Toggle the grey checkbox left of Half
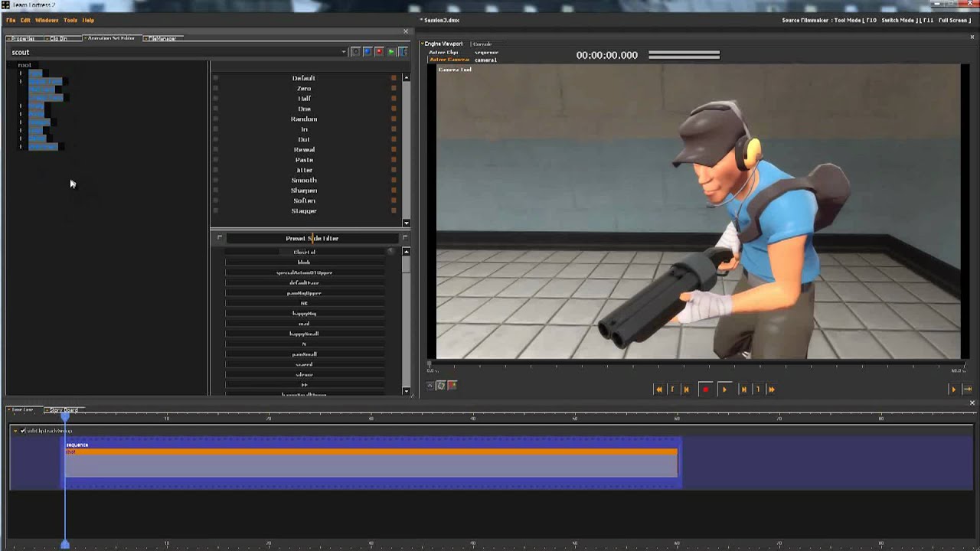Viewport: 980px width, 551px height. pyautogui.click(x=215, y=99)
